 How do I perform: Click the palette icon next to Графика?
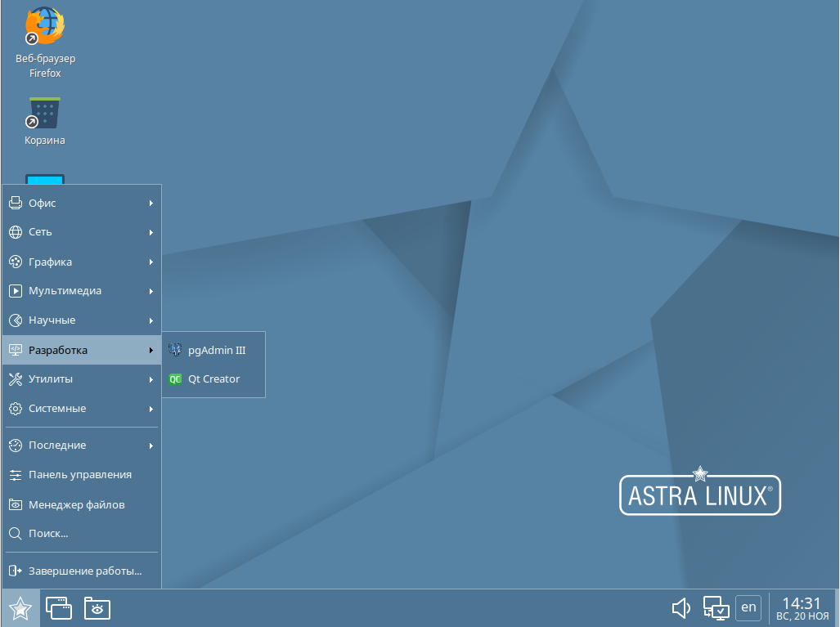pyautogui.click(x=16, y=262)
